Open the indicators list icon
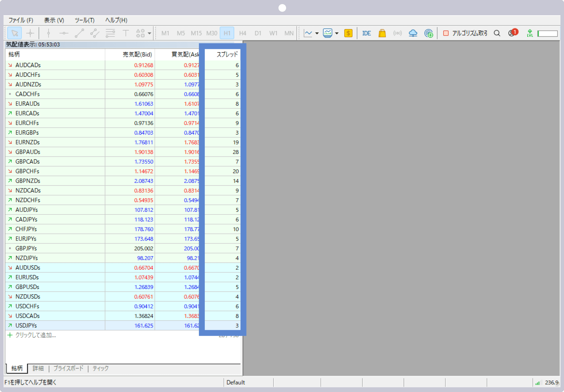Image resolution: width=564 pixels, height=392 pixels. 328,33
